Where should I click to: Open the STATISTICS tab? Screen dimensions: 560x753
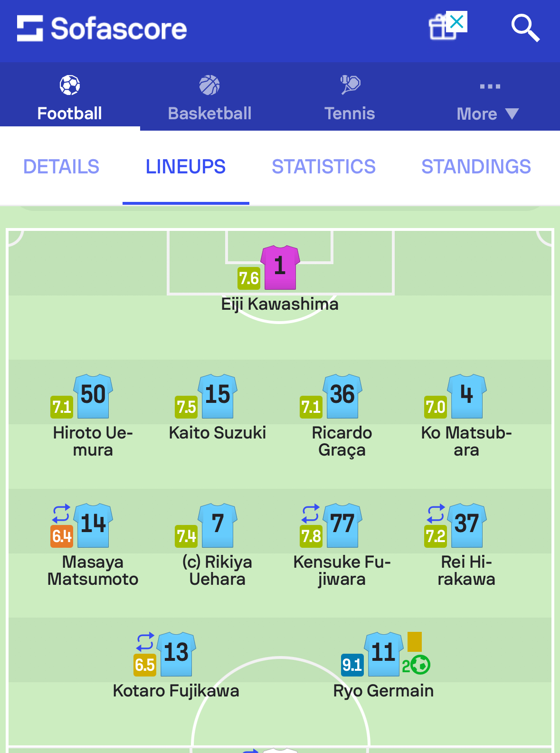pyautogui.click(x=323, y=167)
